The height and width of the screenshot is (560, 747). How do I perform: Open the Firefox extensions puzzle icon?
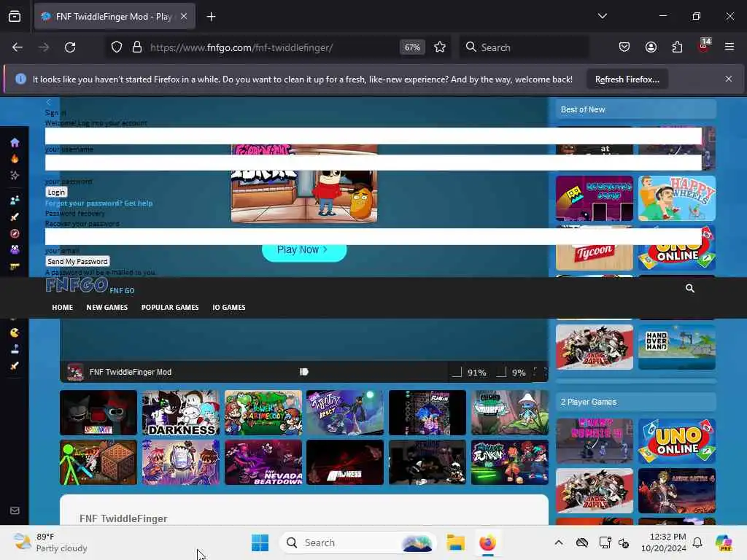(677, 47)
